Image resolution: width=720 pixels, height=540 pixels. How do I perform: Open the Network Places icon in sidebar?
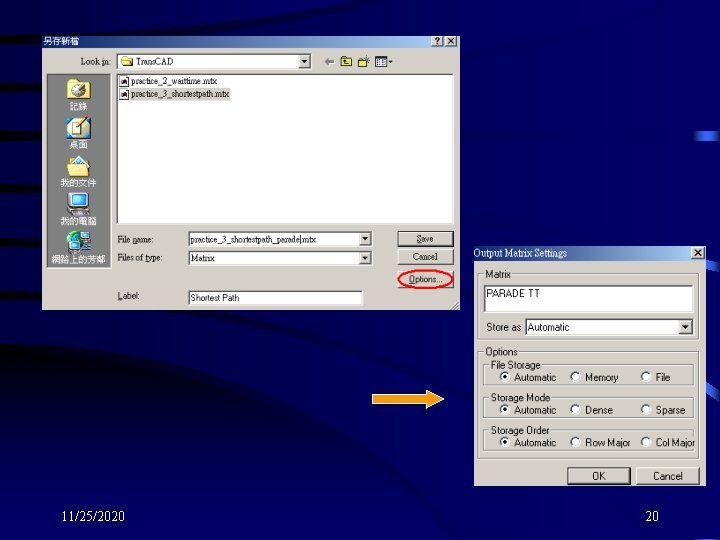79,242
